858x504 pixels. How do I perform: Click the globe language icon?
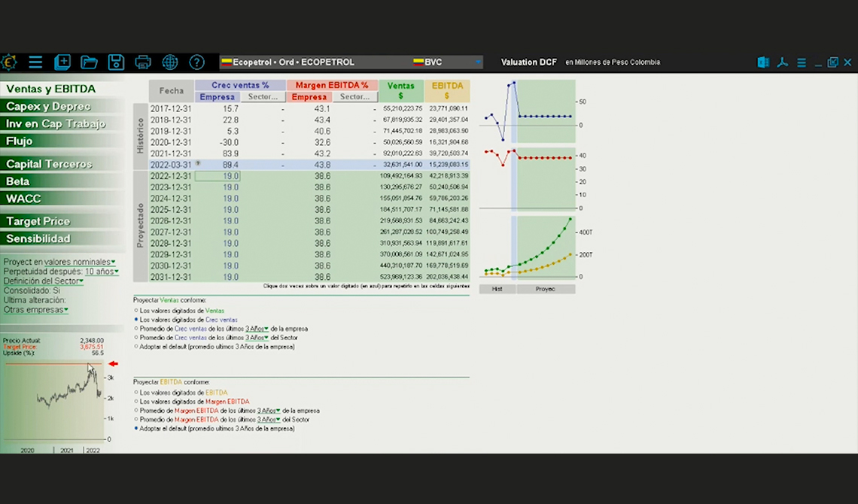coord(170,62)
